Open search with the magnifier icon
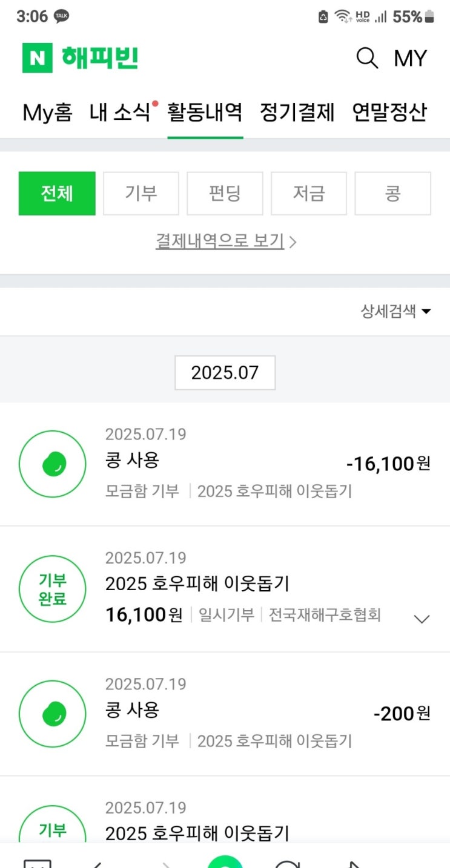Viewport: 450px width, 868px height. 367,59
